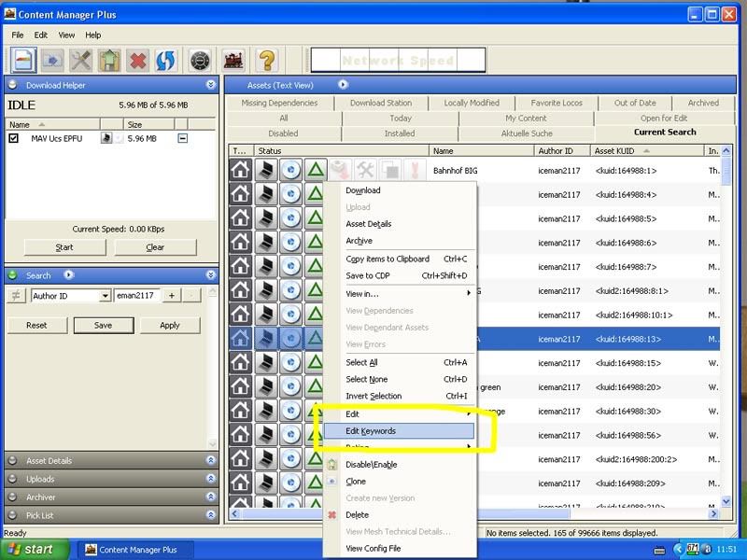747x560 pixels.
Task: Click the red X delete toolbar icon
Action: point(138,61)
